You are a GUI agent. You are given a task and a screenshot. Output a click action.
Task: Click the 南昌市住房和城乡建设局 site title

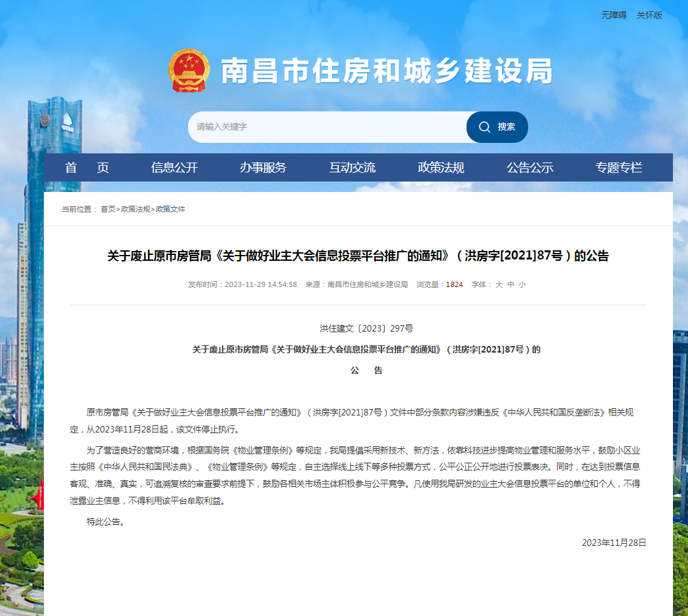(x=387, y=71)
